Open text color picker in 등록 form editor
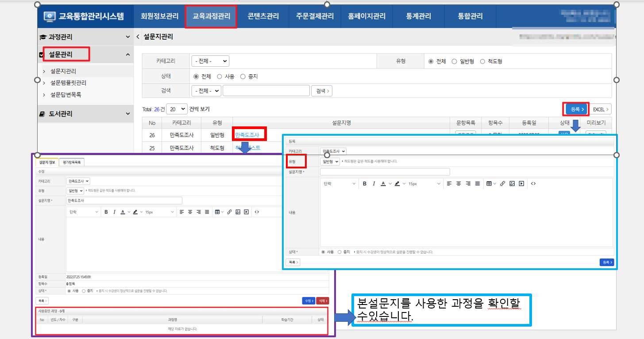The image size is (644, 339). 383,184
